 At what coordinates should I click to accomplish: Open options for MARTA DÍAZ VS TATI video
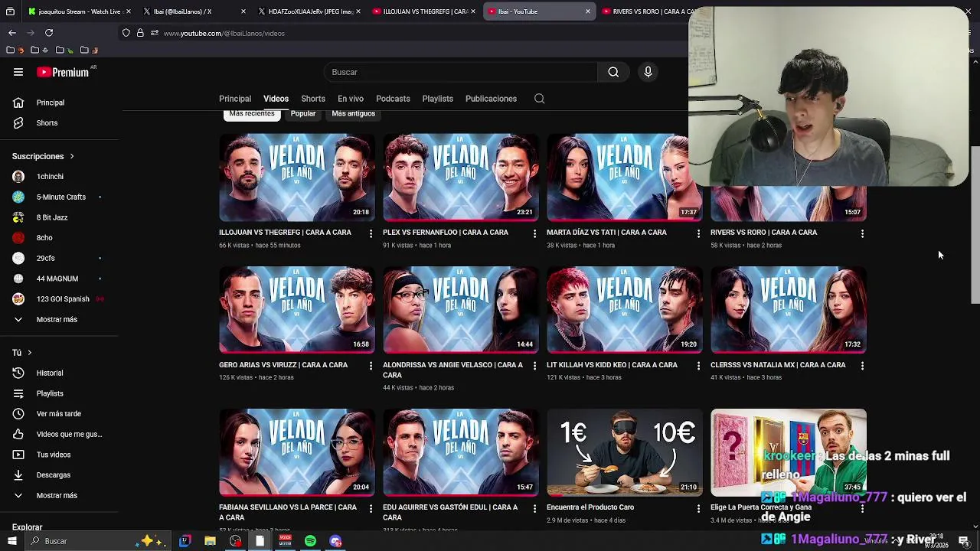(x=698, y=233)
